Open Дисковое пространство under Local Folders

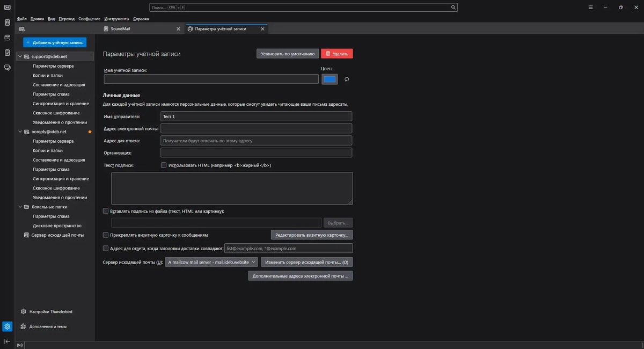pyautogui.click(x=57, y=226)
